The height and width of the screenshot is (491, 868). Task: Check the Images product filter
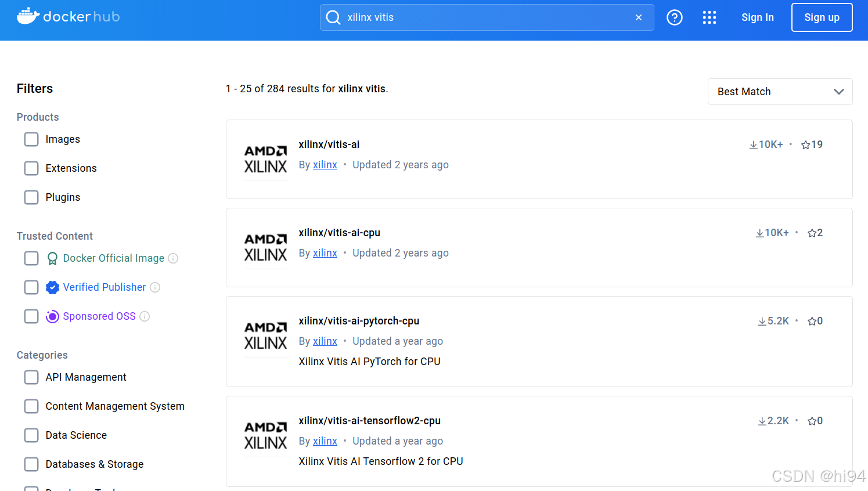pos(31,139)
